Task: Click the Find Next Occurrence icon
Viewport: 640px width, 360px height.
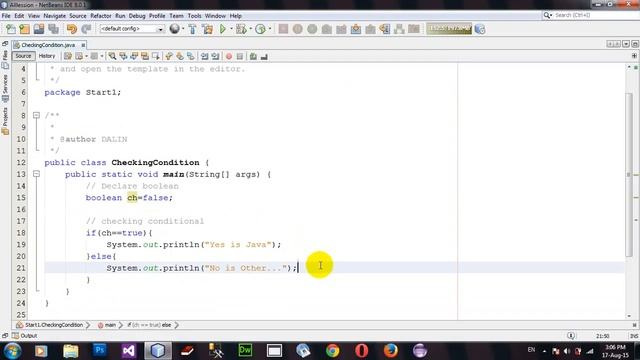Action: point(134,56)
